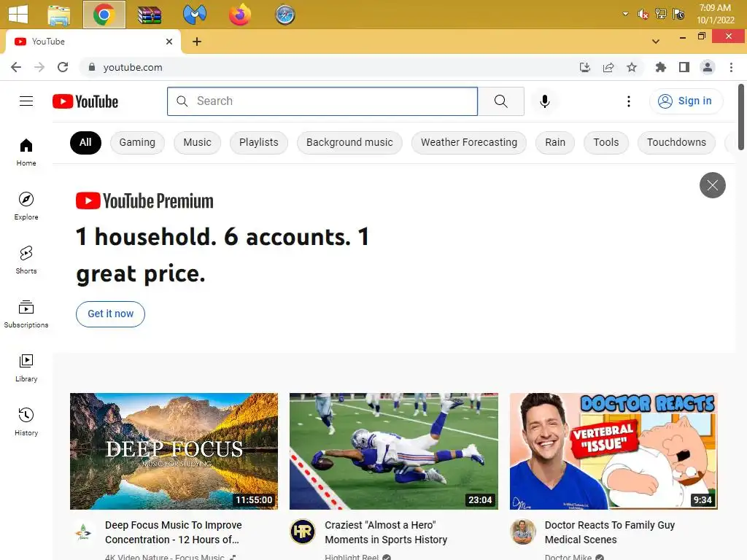Click share this page icon

(608, 67)
